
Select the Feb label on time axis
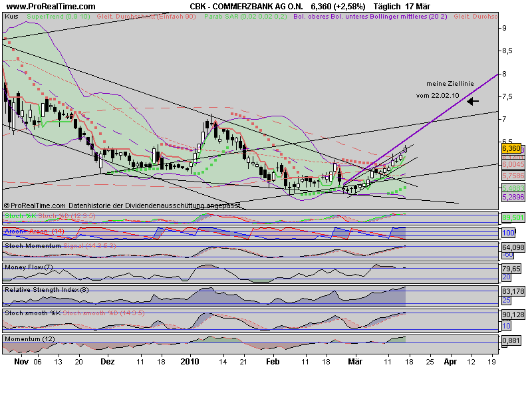coord(273,362)
